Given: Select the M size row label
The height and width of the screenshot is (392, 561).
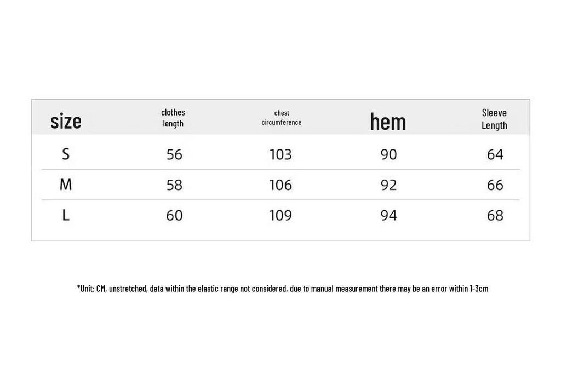Looking at the screenshot, I should [x=66, y=185].
